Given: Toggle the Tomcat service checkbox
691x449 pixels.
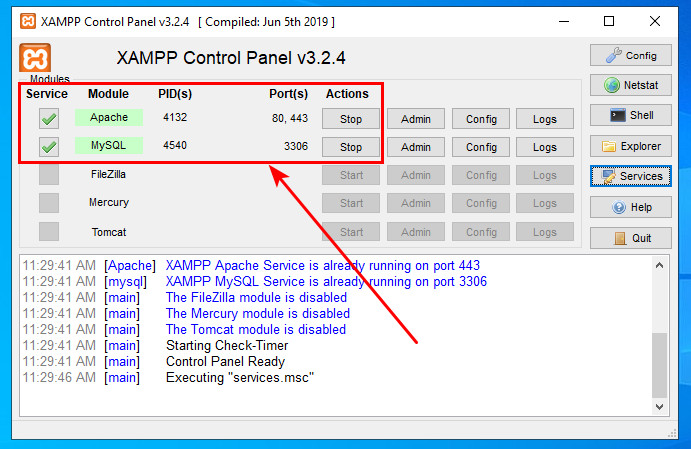Looking at the screenshot, I should coord(49,231).
